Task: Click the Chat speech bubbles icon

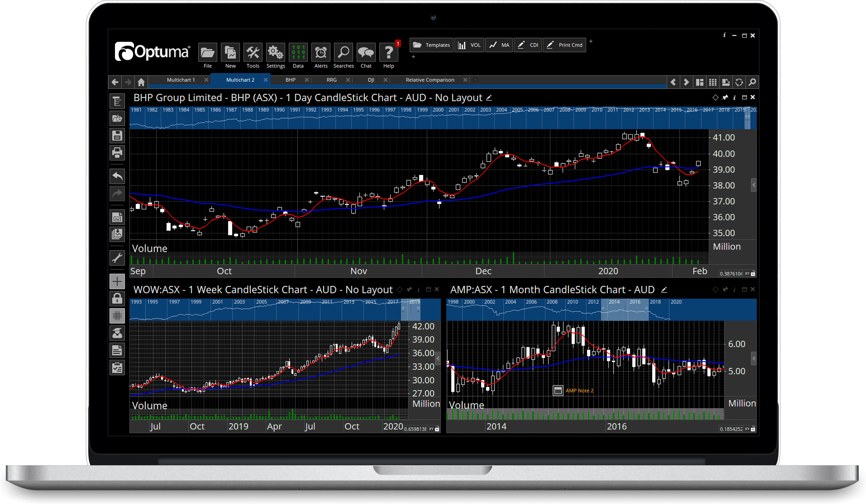Action: point(366,52)
